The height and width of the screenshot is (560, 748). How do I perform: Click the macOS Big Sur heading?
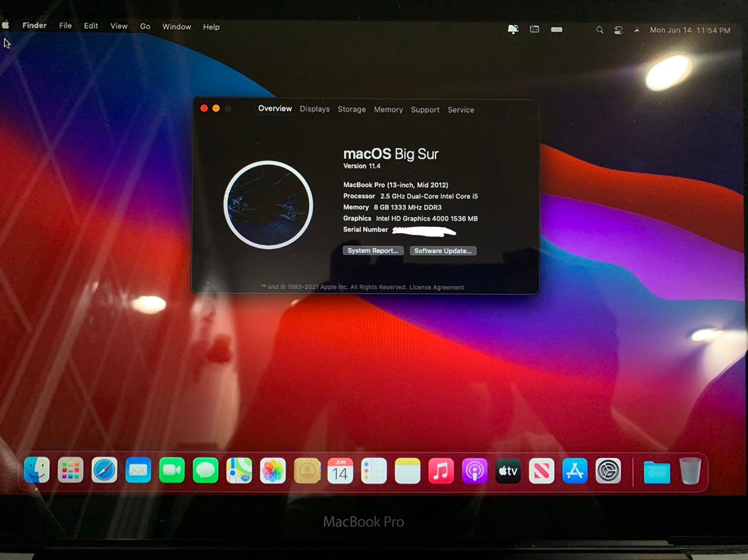pyautogui.click(x=391, y=154)
